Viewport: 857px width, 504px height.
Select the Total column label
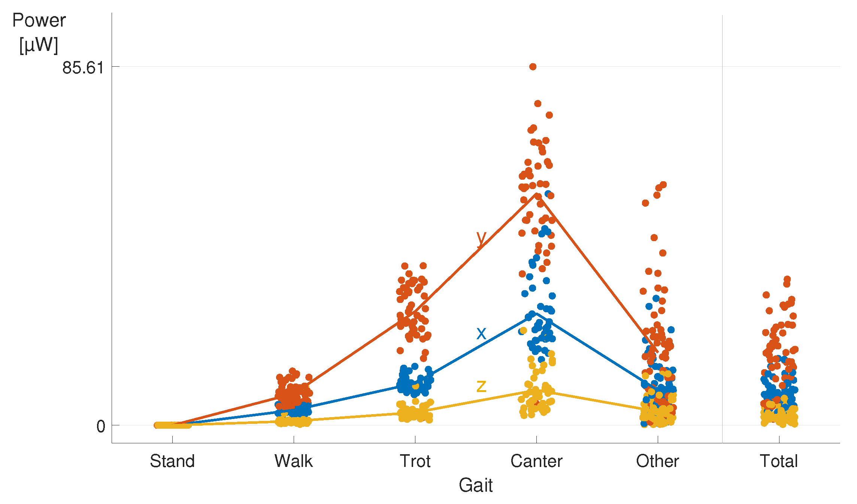(779, 461)
